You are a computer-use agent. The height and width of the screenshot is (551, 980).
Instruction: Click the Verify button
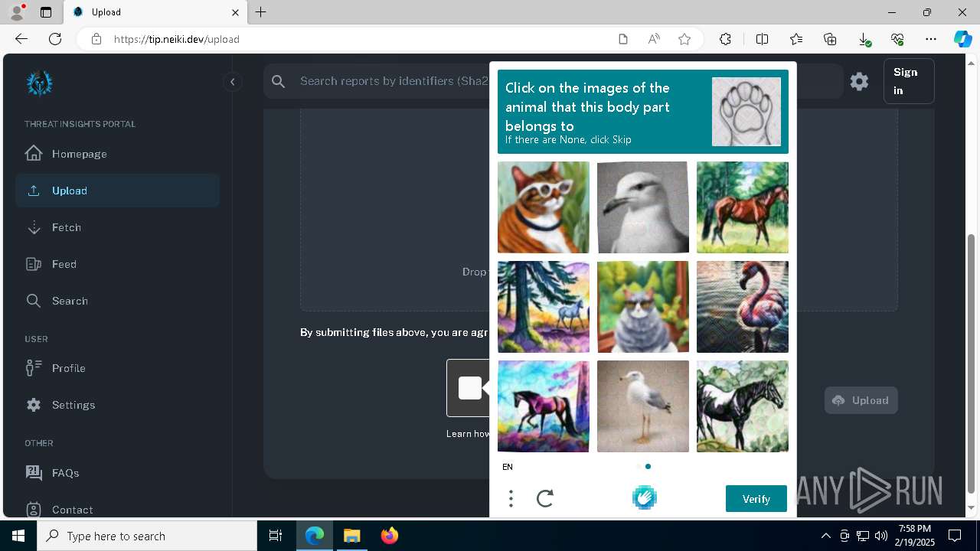[x=756, y=499]
